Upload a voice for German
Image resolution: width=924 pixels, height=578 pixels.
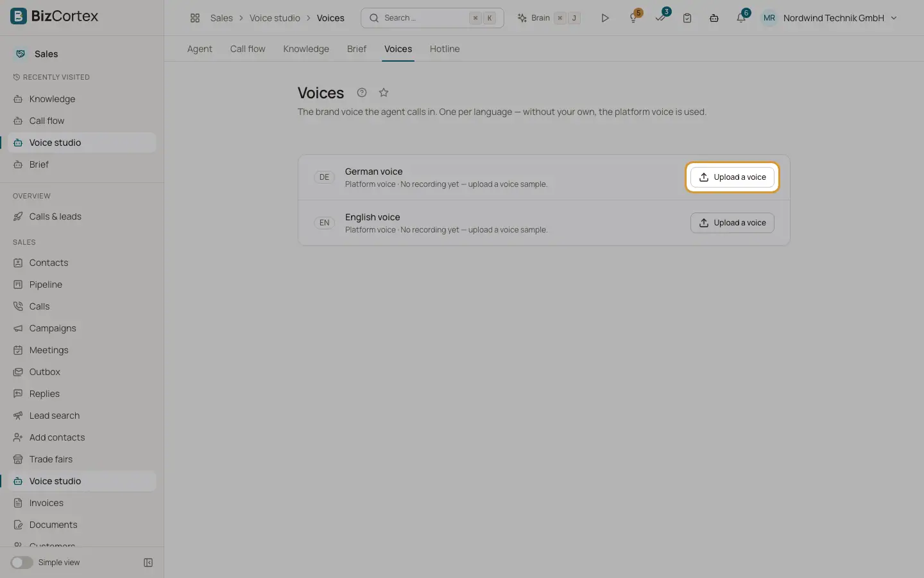pos(732,177)
